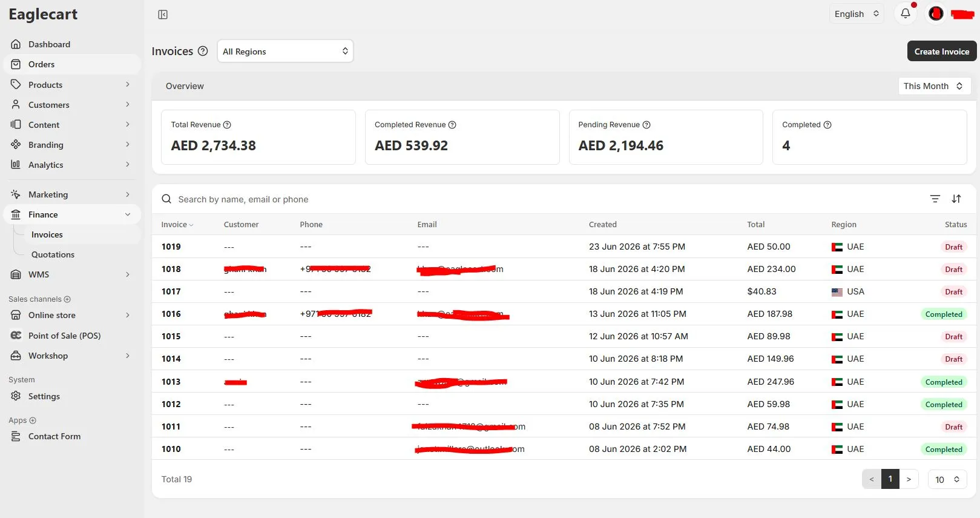The image size is (980, 518).
Task: Click the Marketing sparkle icon
Action: [x=16, y=194]
